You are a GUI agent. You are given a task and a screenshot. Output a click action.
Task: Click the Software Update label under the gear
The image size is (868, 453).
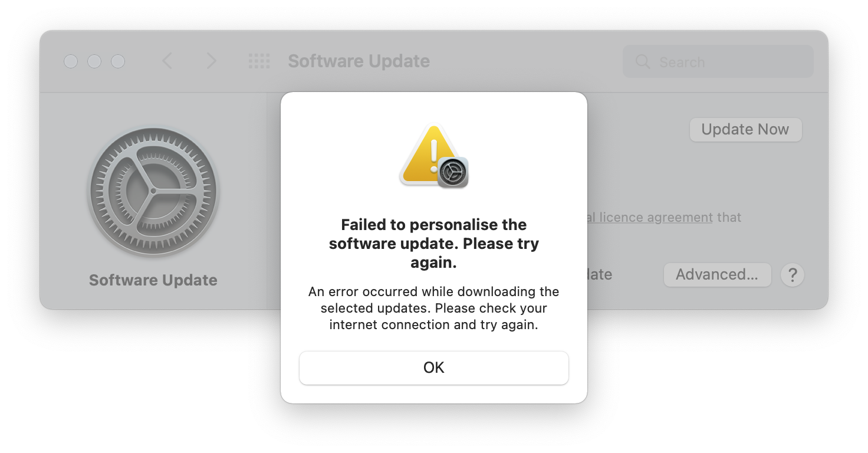(x=153, y=280)
